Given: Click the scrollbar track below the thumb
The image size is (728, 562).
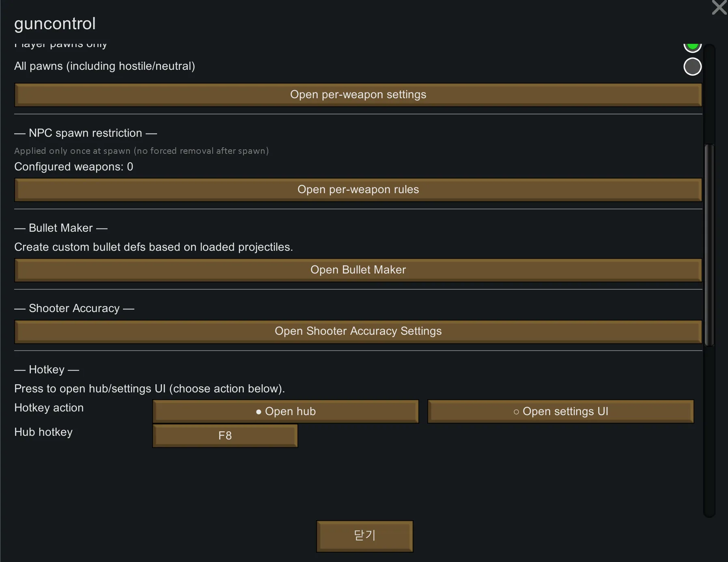Looking at the screenshot, I should (x=709, y=430).
